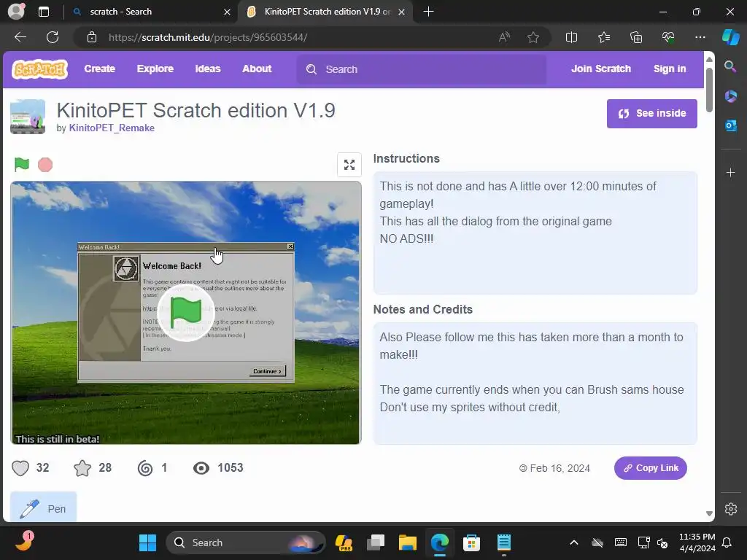Screen dimensions: 747x560
Task: Click the views eye icon
Action: pos(201,468)
